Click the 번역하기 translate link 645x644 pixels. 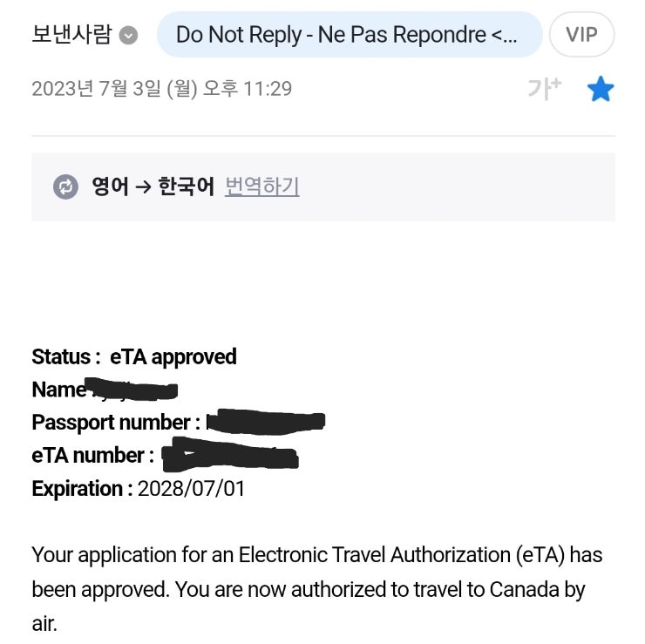(261, 186)
